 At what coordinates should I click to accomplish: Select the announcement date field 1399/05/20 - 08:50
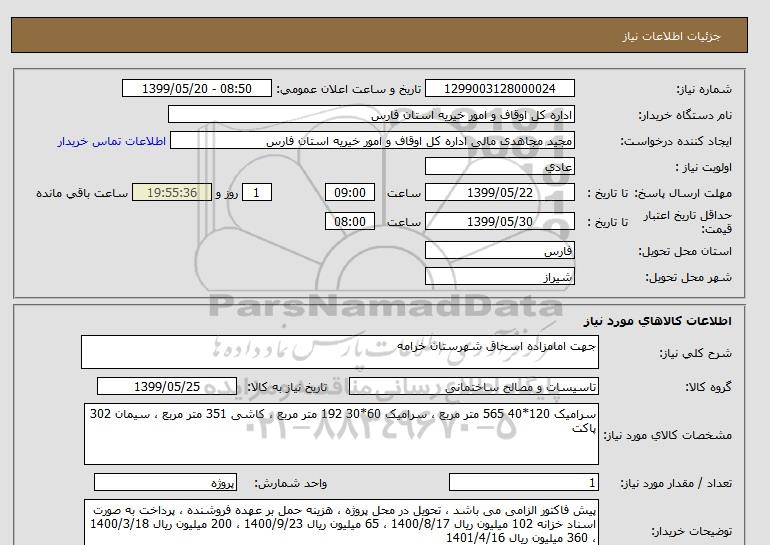[196, 89]
